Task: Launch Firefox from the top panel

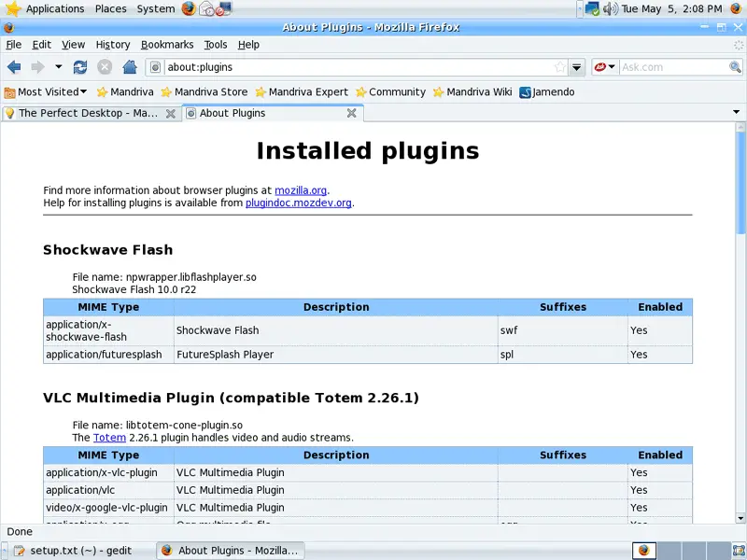Action: pyautogui.click(x=190, y=8)
